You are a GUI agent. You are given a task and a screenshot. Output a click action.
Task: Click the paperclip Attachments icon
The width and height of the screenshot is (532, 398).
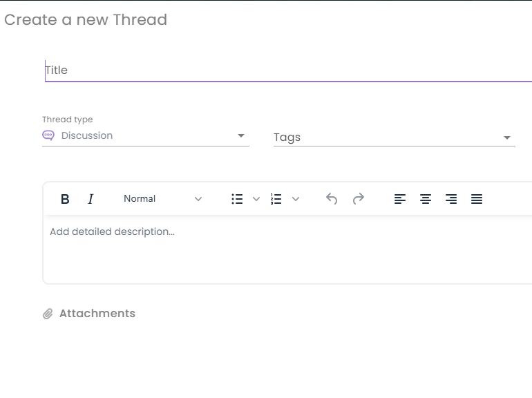(x=48, y=314)
